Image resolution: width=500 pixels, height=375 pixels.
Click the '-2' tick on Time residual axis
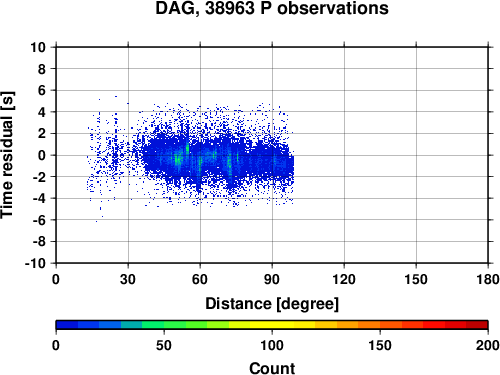click(x=39, y=177)
